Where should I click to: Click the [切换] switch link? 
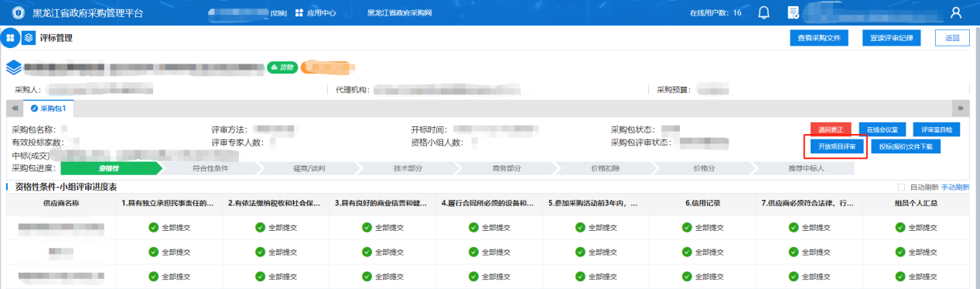click(279, 14)
